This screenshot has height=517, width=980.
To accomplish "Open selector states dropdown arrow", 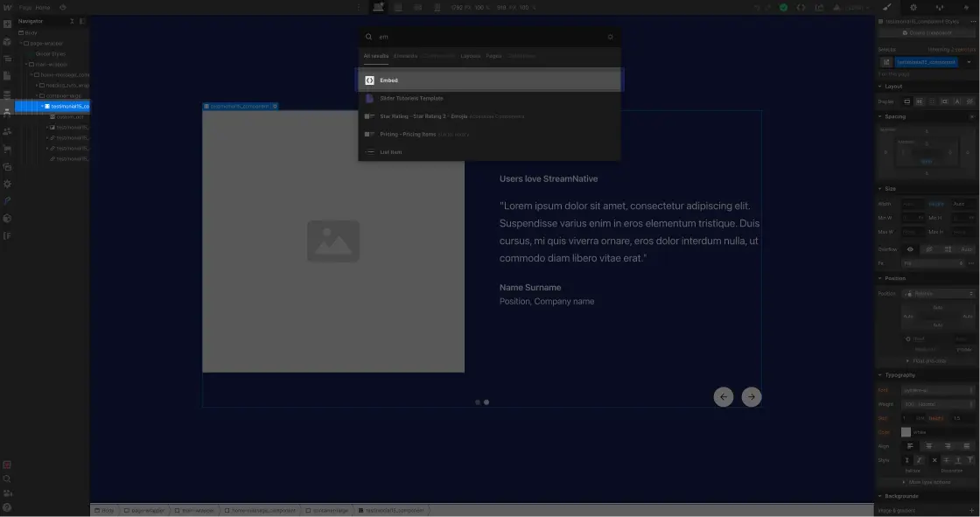I will (969, 62).
